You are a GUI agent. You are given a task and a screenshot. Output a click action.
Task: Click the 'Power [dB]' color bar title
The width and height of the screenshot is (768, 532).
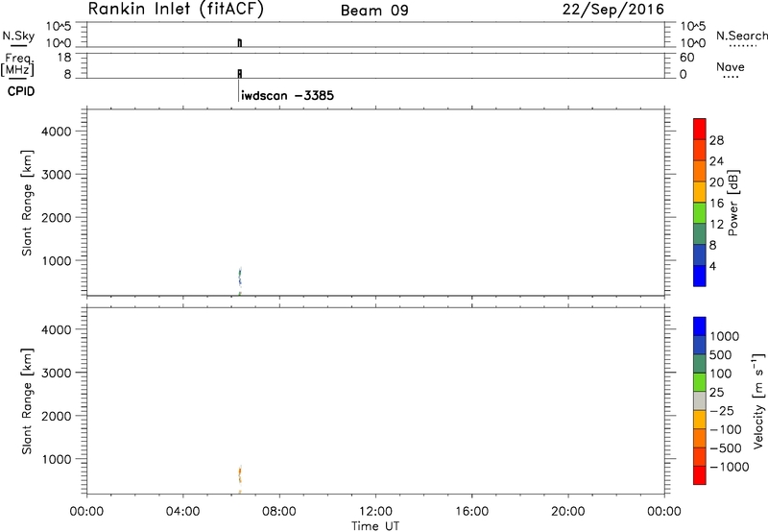[x=733, y=203]
